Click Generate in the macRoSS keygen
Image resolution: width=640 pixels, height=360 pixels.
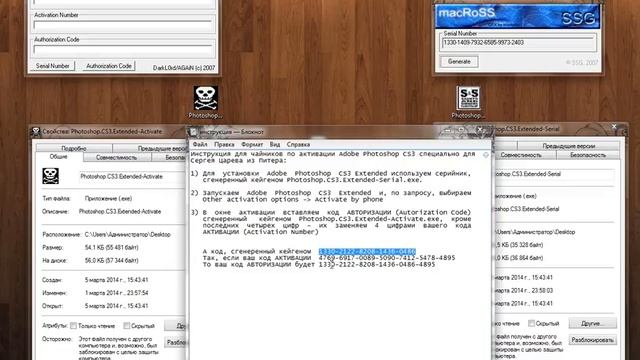[459, 62]
